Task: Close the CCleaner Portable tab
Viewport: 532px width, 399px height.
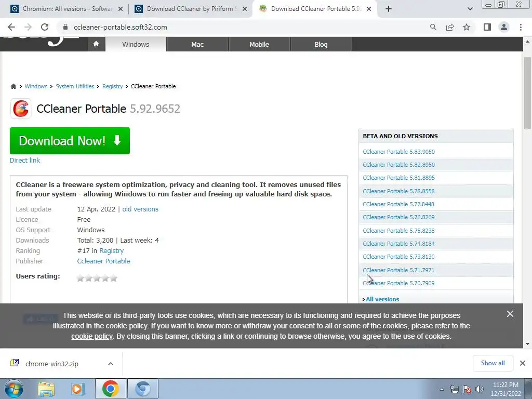Action: coord(369,9)
